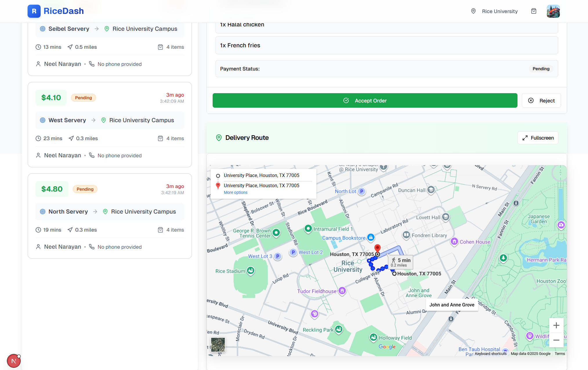The width and height of the screenshot is (588, 370).
Task: Select the $4.80 North Servery order
Action: pyautogui.click(x=110, y=216)
